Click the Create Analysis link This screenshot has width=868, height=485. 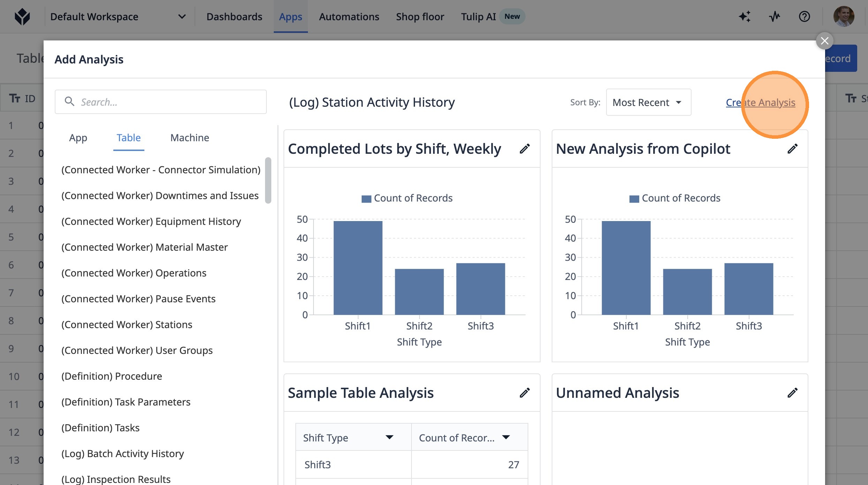coord(760,103)
